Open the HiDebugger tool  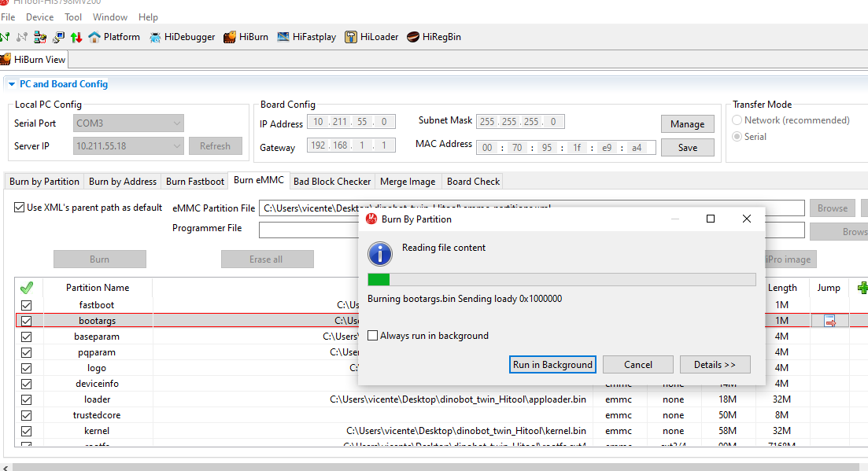(182, 37)
